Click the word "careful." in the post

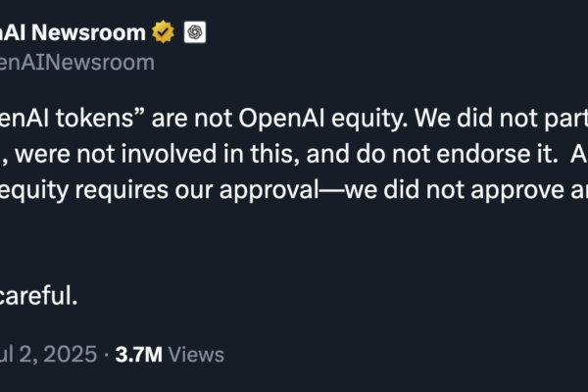(x=39, y=296)
